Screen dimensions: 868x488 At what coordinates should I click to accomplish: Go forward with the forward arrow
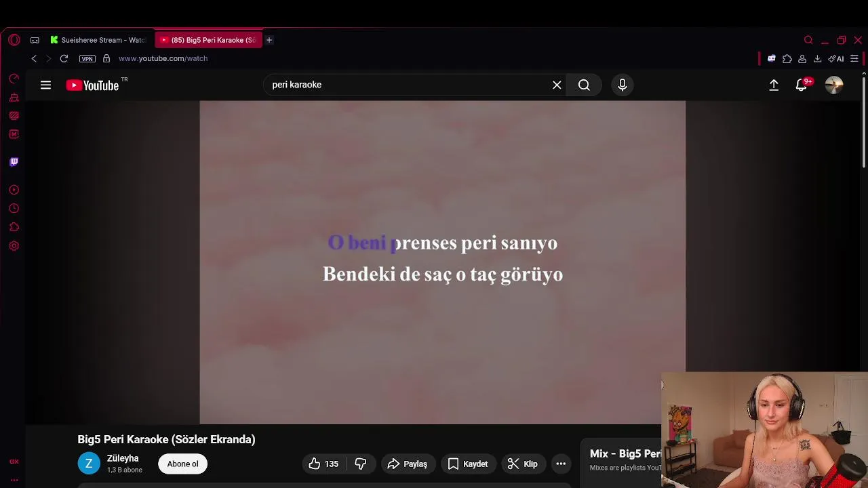[x=48, y=58]
